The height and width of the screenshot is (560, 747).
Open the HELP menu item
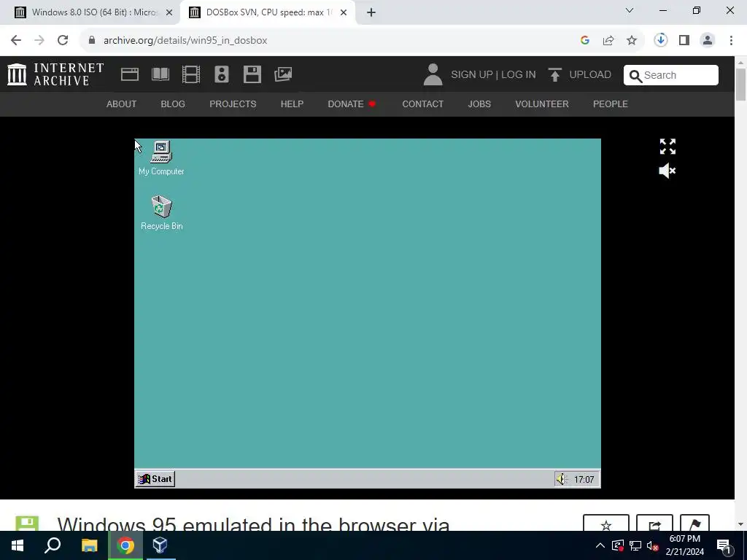(292, 104)
